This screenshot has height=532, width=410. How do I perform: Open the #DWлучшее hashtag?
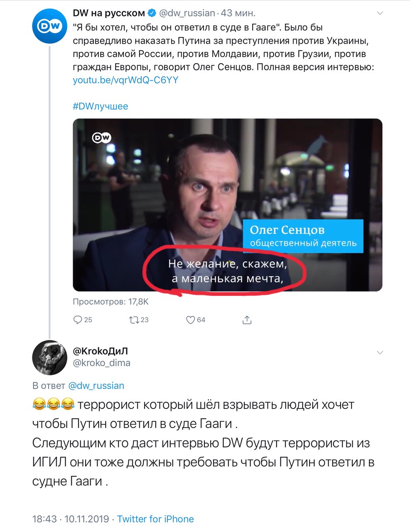click(x=101, y=106)
